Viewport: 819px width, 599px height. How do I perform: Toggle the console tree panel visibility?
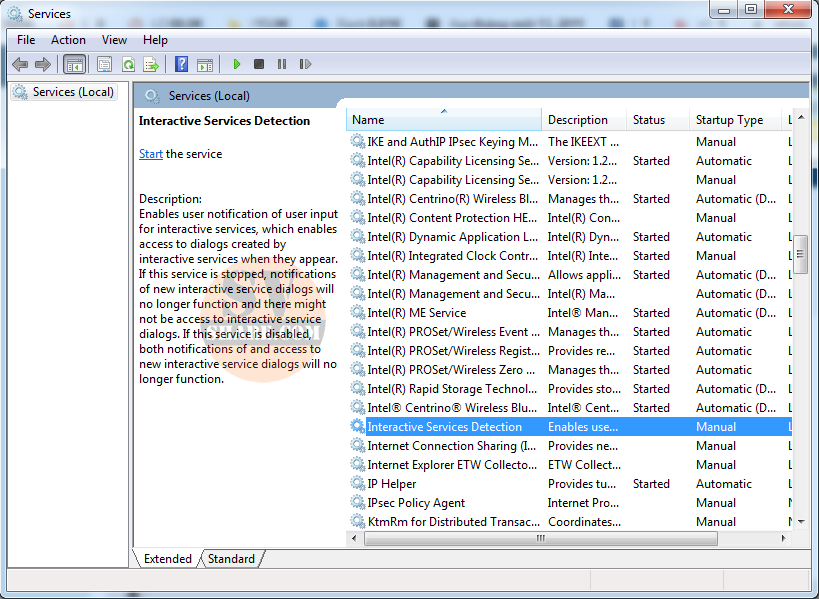pyautogui.click(x=75, y=64)
